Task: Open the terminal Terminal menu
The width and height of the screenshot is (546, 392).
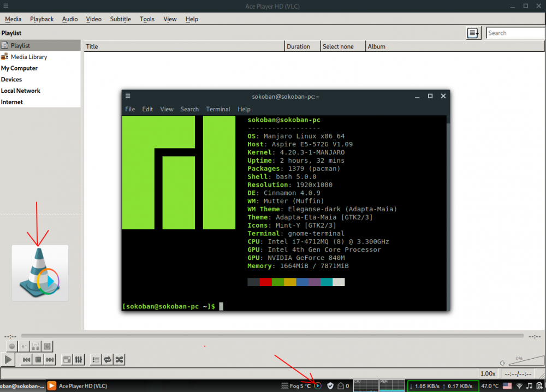Action: (218, 109)
